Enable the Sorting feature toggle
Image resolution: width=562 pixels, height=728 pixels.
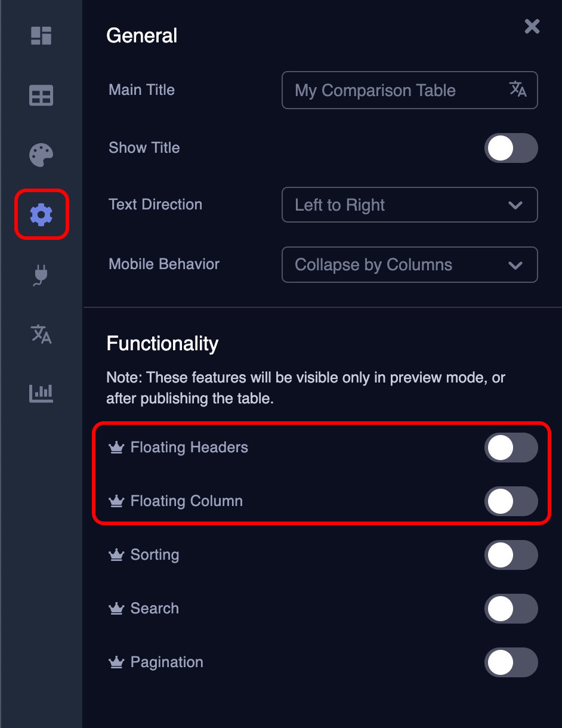(x=511, y=555)
